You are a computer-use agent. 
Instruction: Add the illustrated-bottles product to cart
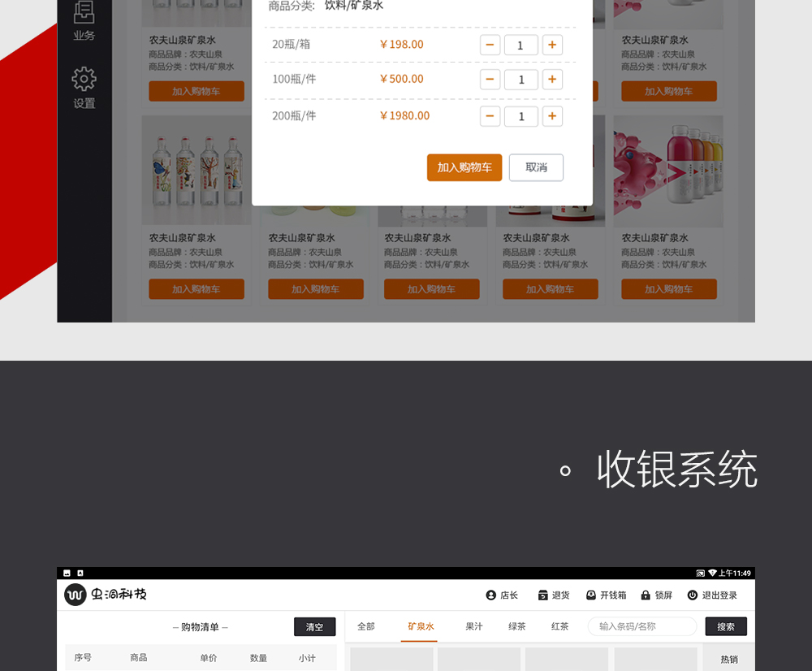pyautogui.click(x=197, y=289)
